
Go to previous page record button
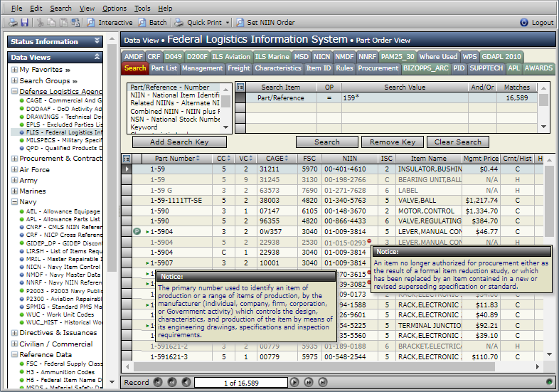pyautogui.click(x=172, y=382)
